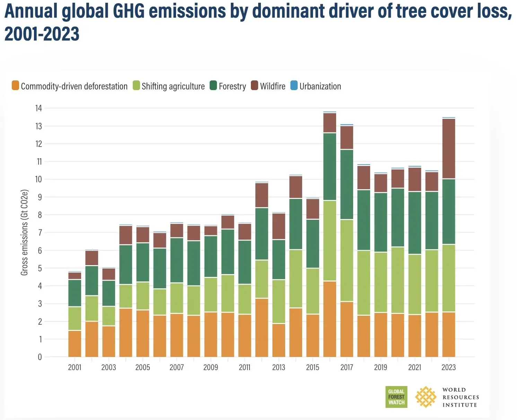Click the 0 y-axis tick label

[x=40, y=357]
